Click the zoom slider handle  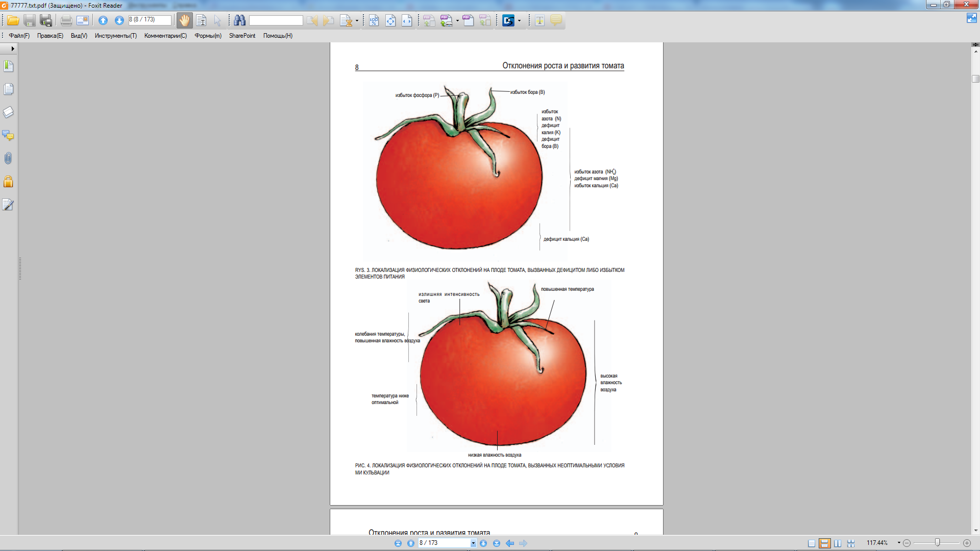point(937,542)
